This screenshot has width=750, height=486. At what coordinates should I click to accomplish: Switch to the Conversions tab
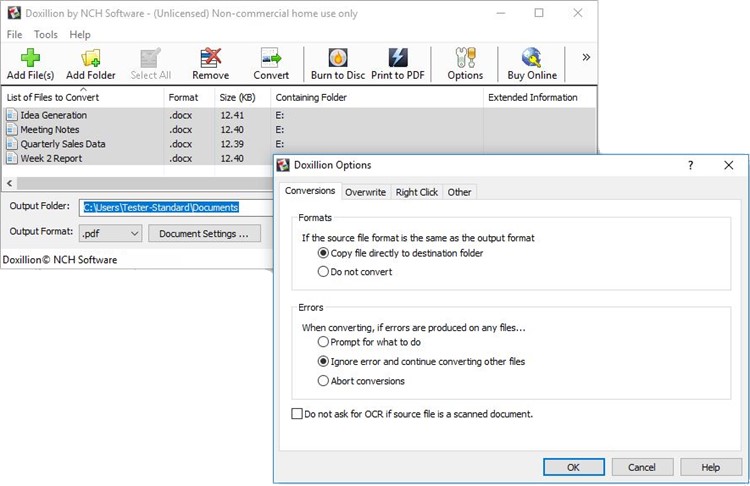[310, 191]
